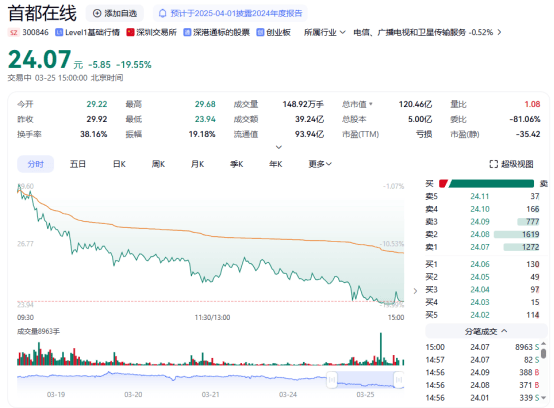
Task: Click the 创业板 tag icon
Action: (x=260, y=32)
